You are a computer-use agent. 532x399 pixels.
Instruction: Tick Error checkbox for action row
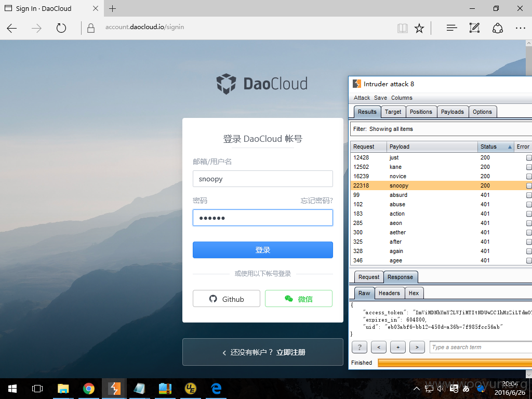pos(528,214)
